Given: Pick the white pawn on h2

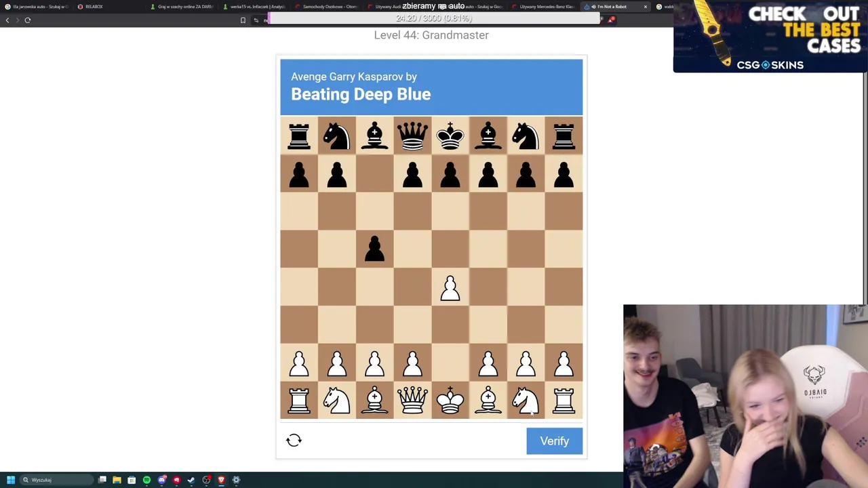Looking at the screenshot, I should coord(564,363).
